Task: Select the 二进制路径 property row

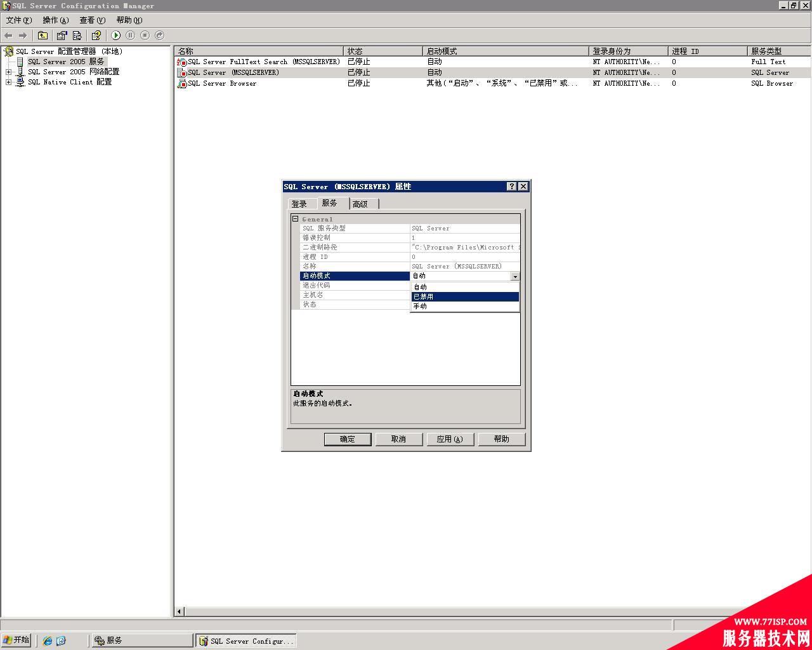Action: pyautogui.click(x=410, y=248)
